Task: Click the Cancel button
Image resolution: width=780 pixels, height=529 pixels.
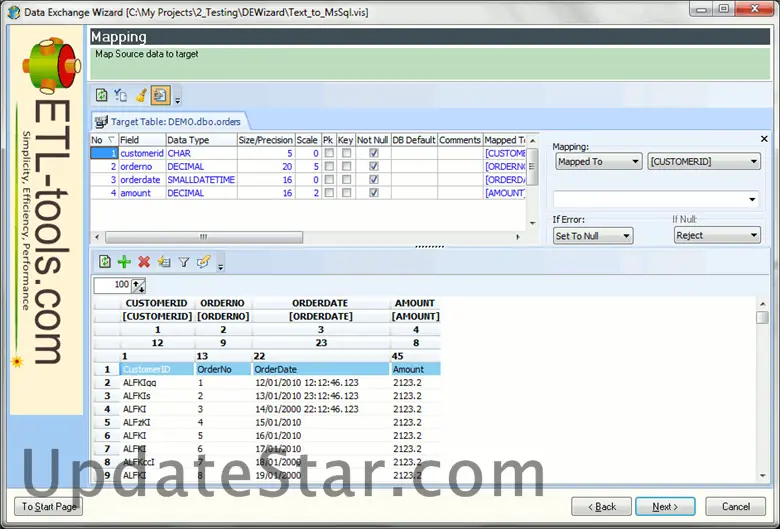Action: coord(735,507)
